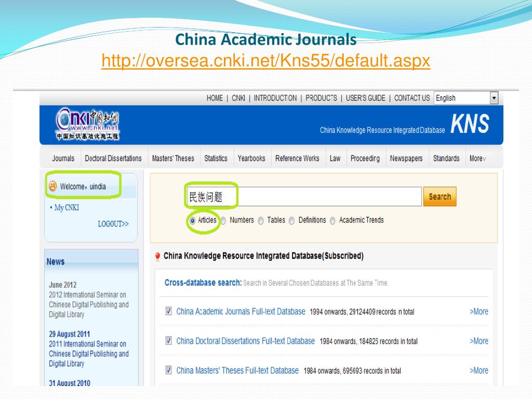
Task: Open the June 2012 news item
Action: [x=89, y=300]
